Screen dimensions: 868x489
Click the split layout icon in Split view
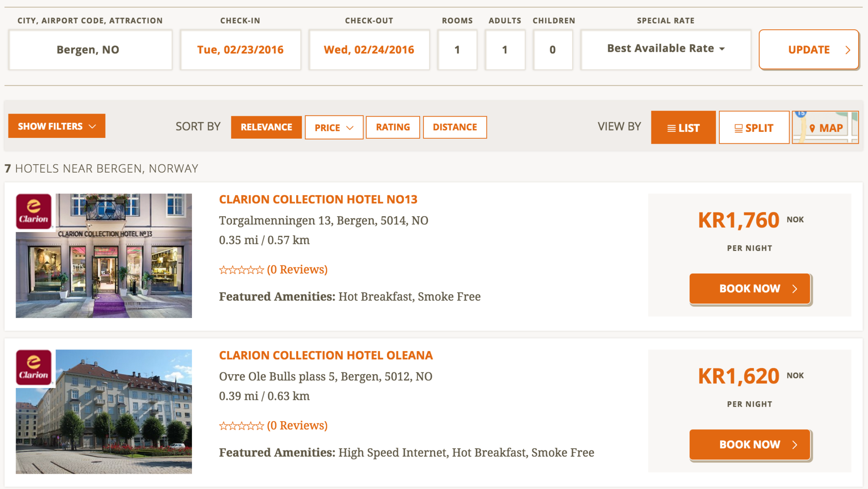[x=738, y=128]
